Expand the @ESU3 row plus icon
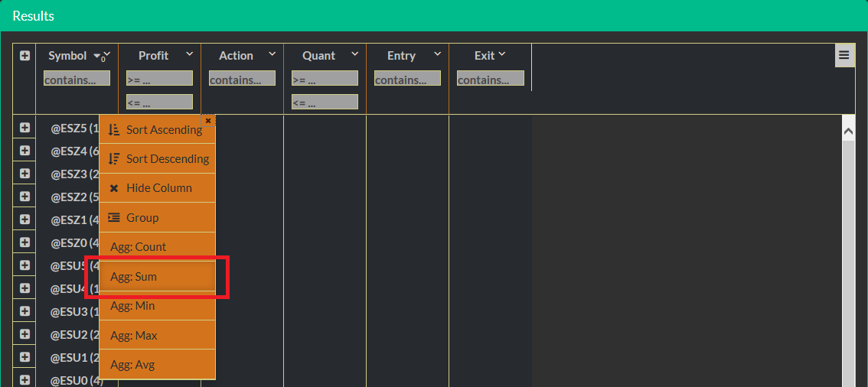 tap(24, 311)
